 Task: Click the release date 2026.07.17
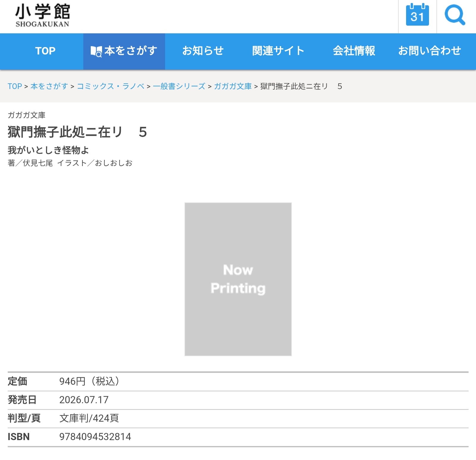pyautogui.click(x=84, y=400)
